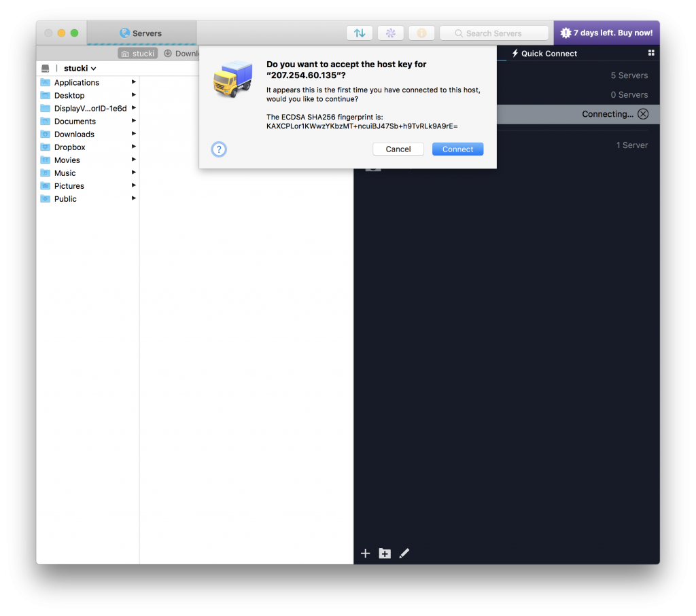The width and height of the screenshot is (696, 616).
Task: Click the 7 days left Buy now banner
Action: tap(606, 33)
